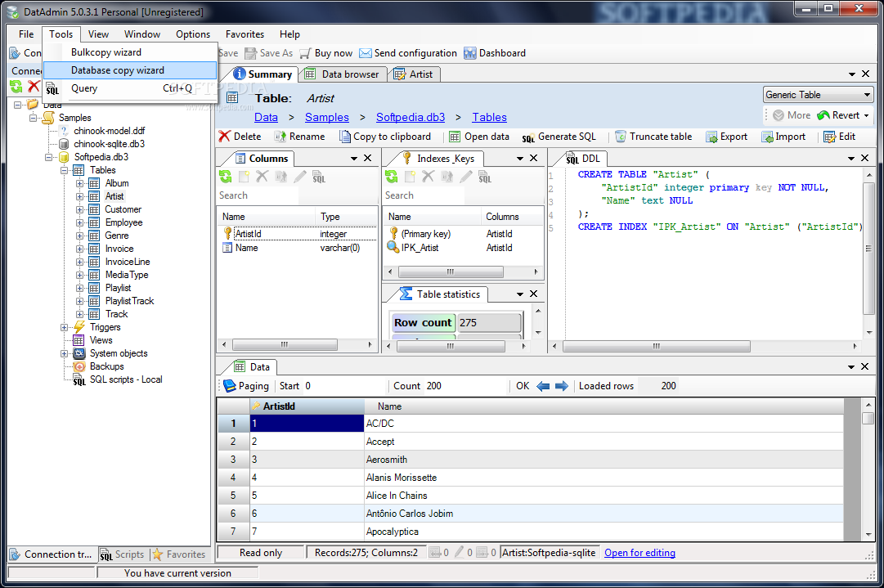Click Send configuration envelope icon
This screenshot has width=884, height=588.
366,53
